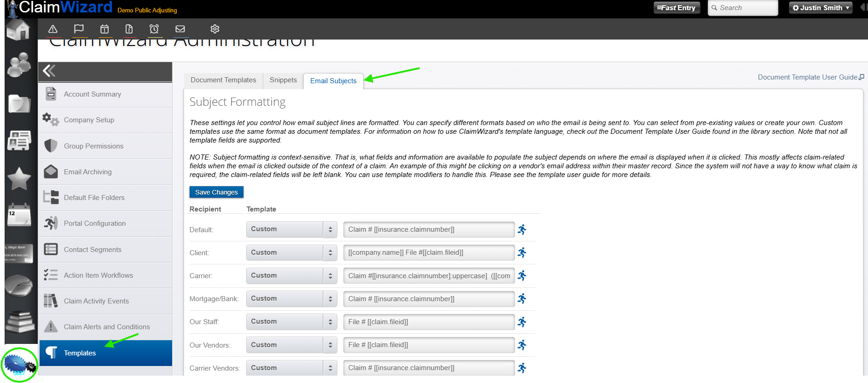Open the calendar page sidebar icon
The width and height of the screenshot is (868, 383).
[x=19, y=215]
